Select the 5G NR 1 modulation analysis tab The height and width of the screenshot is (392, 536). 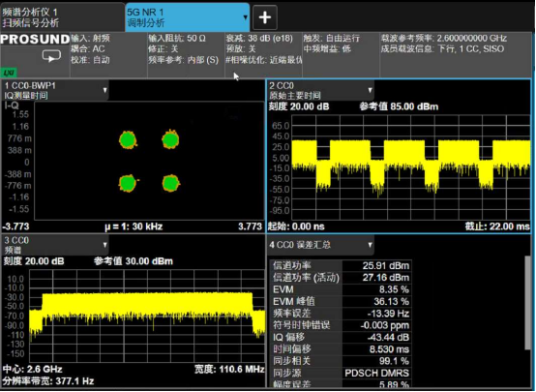pyautogui.click(x=188, y=17)
